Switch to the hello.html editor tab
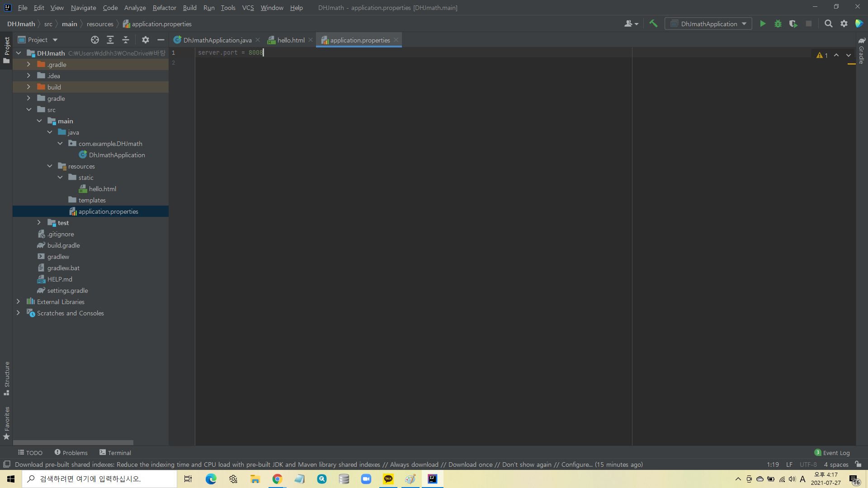The width and height of the screenshot is (868, 488). coord(291,40)
